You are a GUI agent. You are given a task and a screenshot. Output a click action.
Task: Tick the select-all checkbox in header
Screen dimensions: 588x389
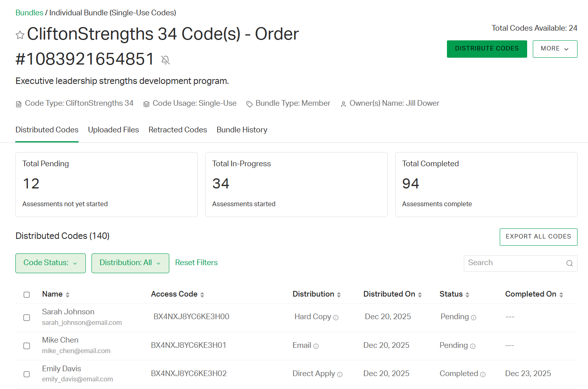click(x=27, y=295)
